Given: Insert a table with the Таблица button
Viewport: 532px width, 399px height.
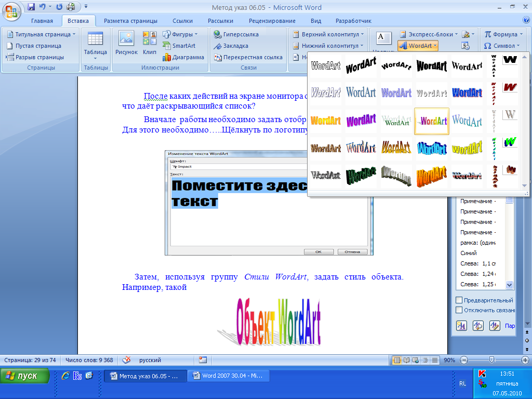Looking at the screenshot, I should pos(96,46).
